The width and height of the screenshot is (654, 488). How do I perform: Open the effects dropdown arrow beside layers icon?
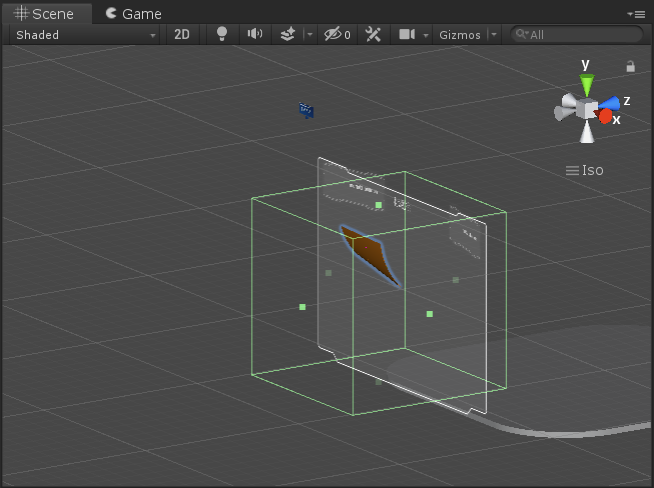point(308,34)
